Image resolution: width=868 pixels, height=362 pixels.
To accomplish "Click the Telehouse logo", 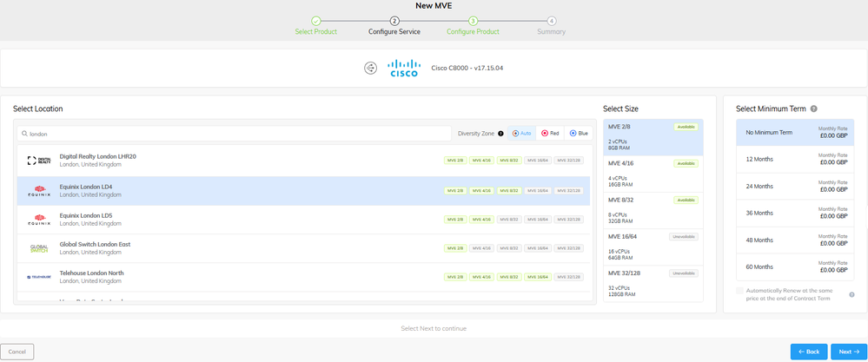I will pyautogui.click(x=39, y=277).
